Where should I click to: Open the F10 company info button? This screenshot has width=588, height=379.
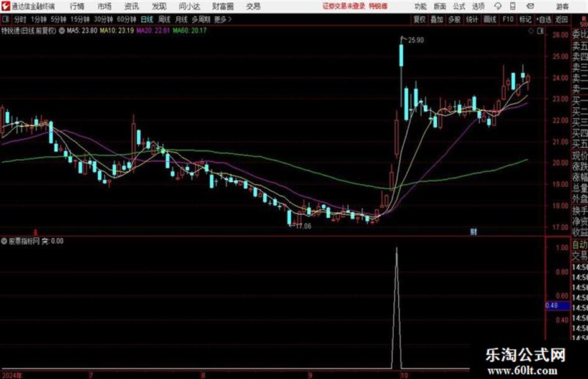click(x=508, y=19)
